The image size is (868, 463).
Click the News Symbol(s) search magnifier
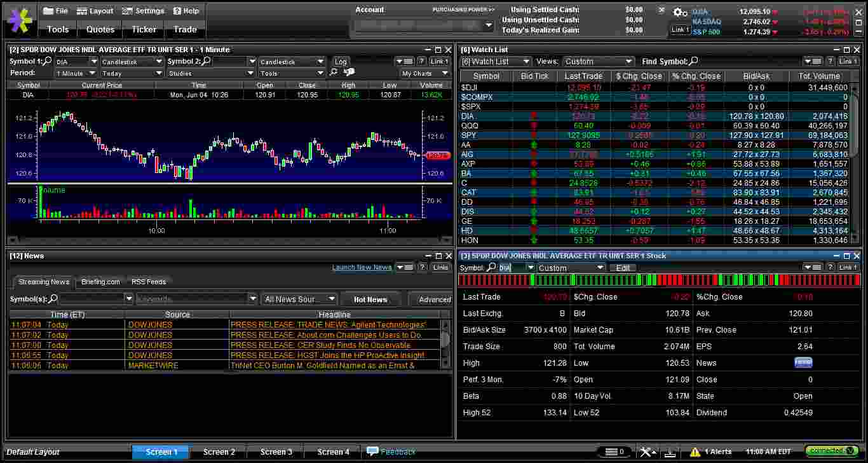click(53, 299)
